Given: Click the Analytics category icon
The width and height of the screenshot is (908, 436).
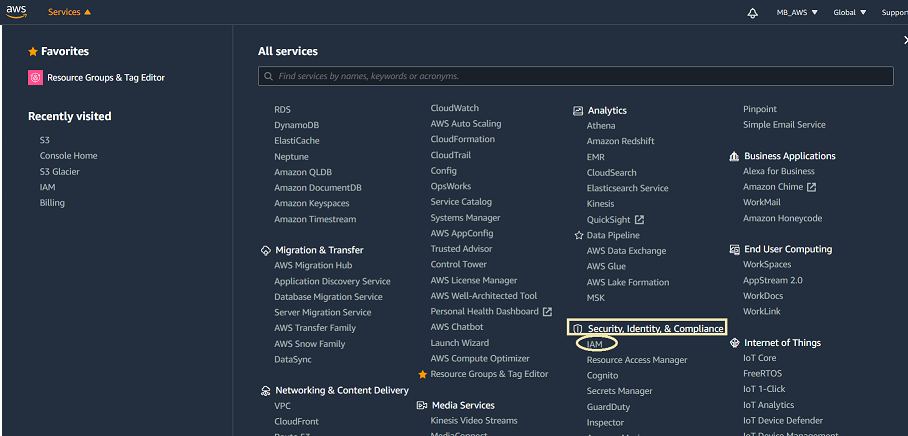Looking at the screenshot, I should pos(578,111).
